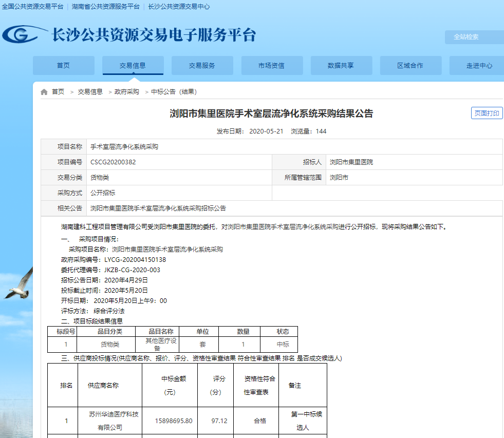Open 区域合作 navigation tab
This screenshot has height=438, width=504.
click(x=410, y=66)
